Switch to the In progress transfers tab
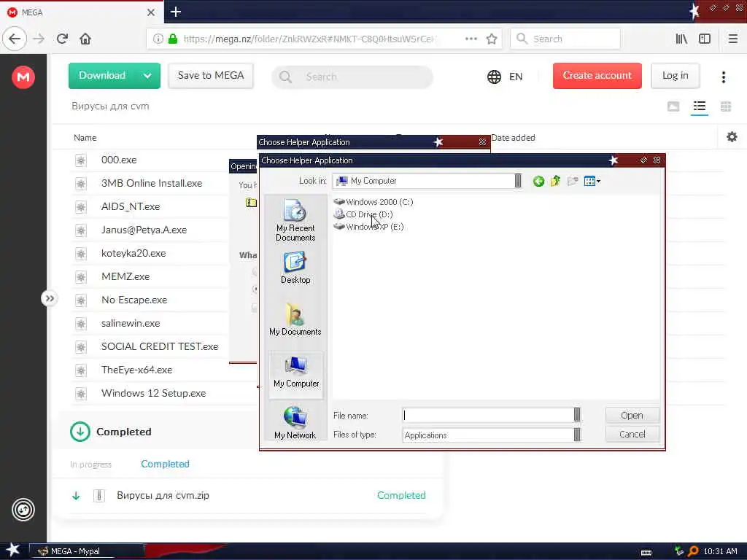This screenshot has height=560, width=747. [90, 464]
